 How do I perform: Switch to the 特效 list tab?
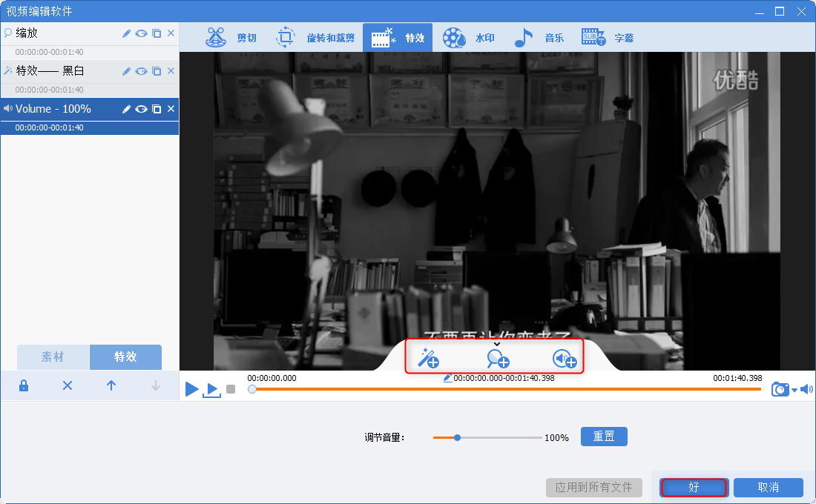125,357
